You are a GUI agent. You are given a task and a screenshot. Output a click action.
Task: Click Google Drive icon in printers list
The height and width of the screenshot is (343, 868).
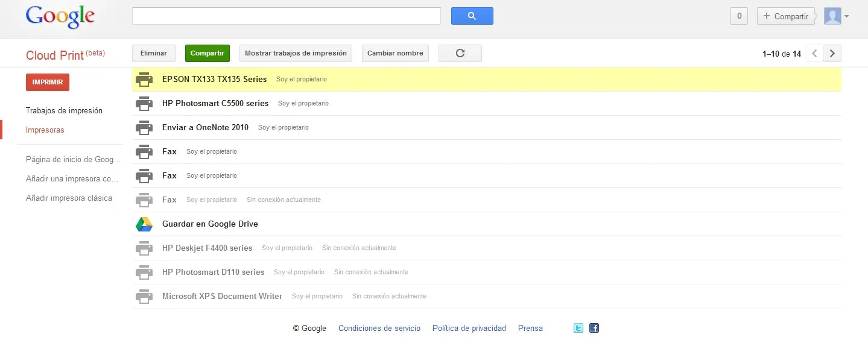[144, 224]
